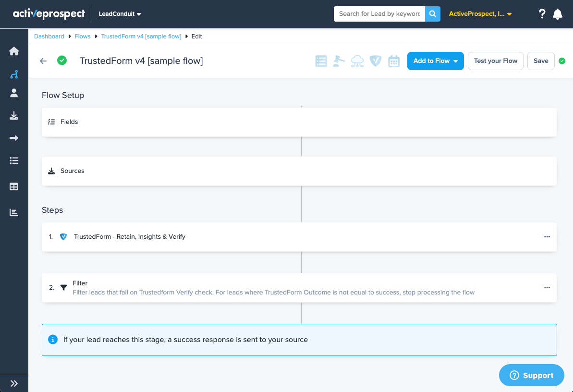573x392 pixels.
Task: Open the Add to Flow dropdown
Action: click(x=436, y=61)
